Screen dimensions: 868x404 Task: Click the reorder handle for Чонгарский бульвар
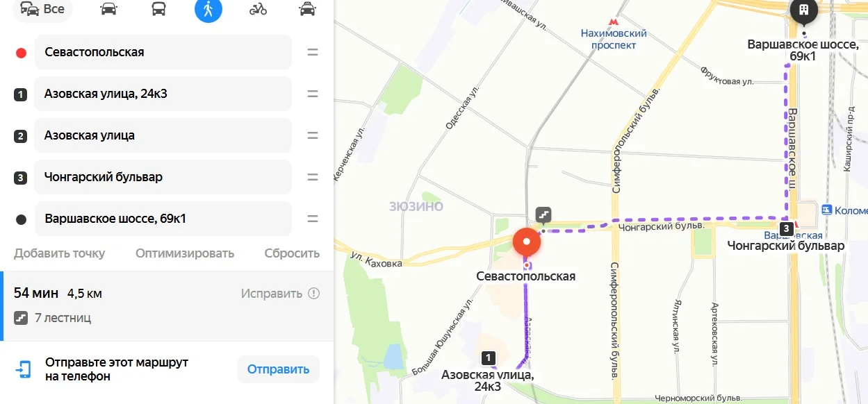313,177
